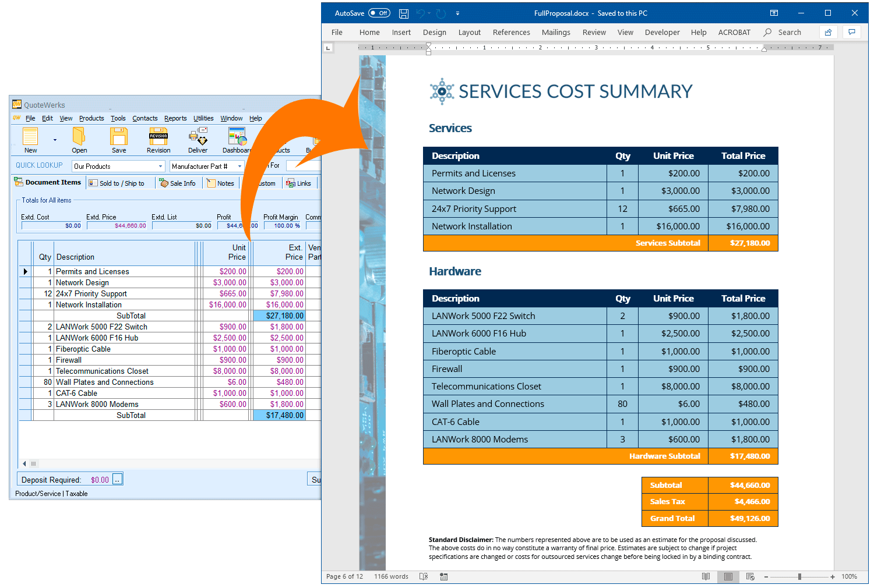
Task: Open the References tab in Word
Action: tap(511, 33)
